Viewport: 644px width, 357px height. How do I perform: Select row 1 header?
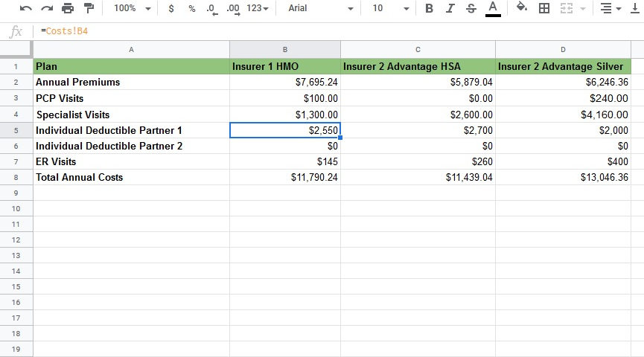pyautogui.click(x=16, y=66)
